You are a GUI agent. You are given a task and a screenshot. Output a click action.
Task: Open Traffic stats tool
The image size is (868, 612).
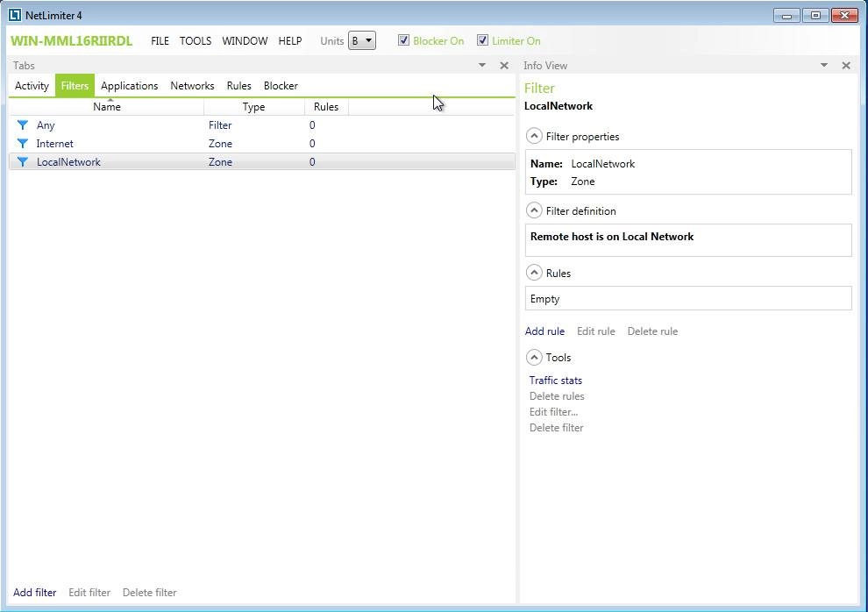click(x=556, y=381)
